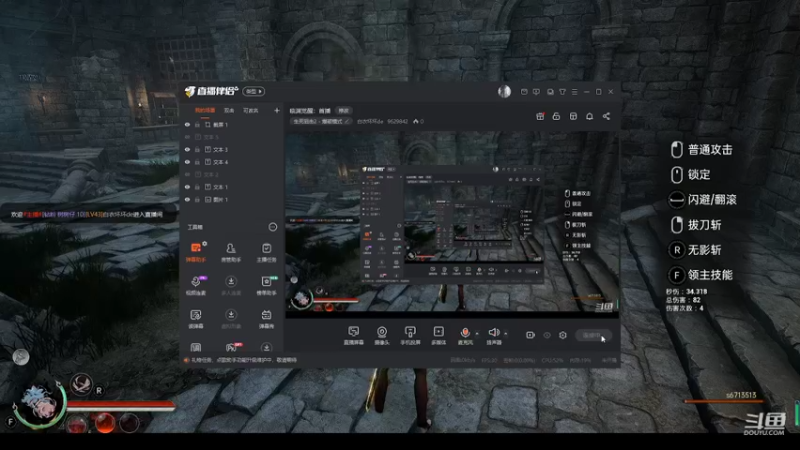The width and height of the screenshot is (800, 450).
Task: Collapse the 工具箱 toolbox round button
Action: coord(272,227)
